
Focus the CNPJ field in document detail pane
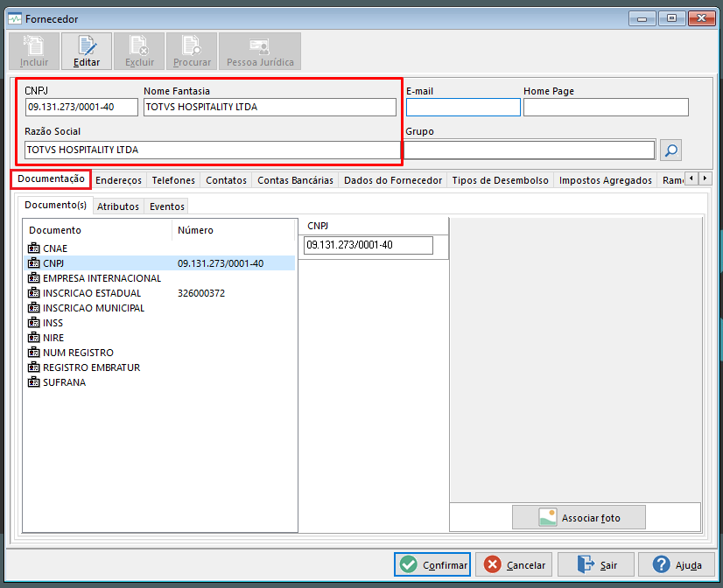pos(369,245)
